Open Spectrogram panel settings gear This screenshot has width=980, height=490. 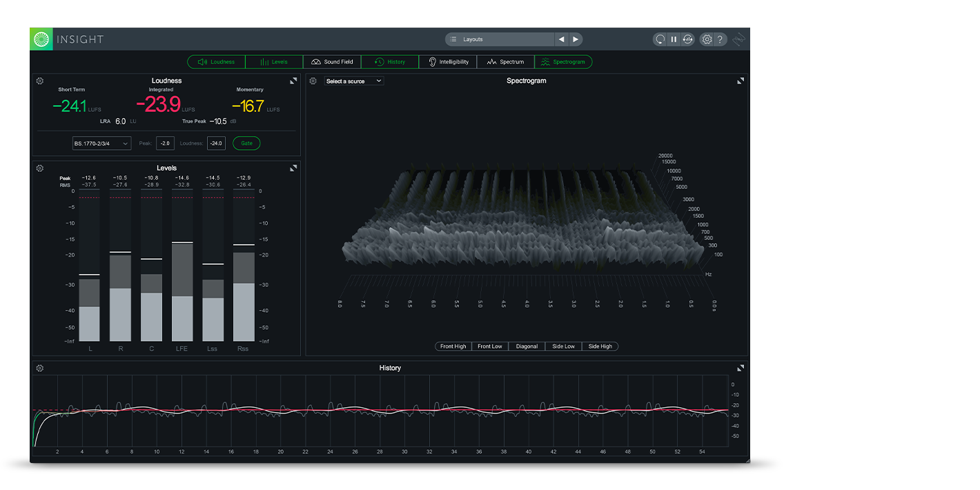click(313, 81)
